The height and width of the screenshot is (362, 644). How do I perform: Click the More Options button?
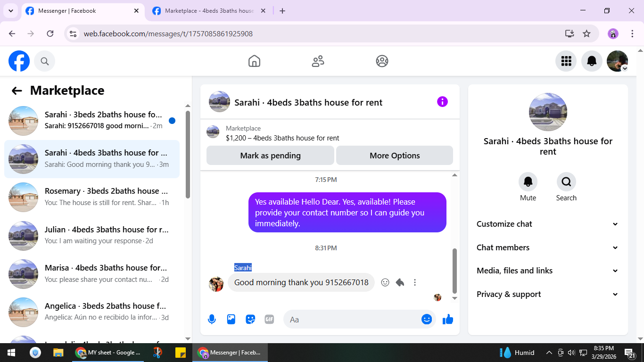click(395, 156)
